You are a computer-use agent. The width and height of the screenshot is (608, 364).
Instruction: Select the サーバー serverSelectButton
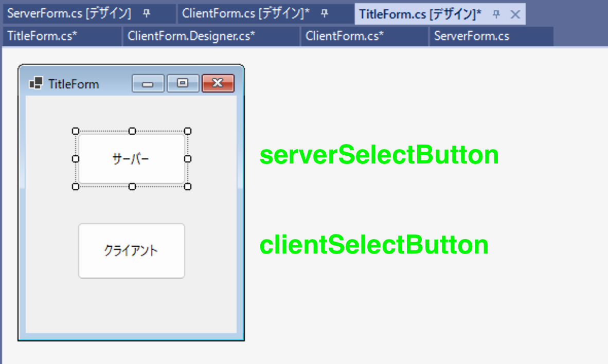132,159
